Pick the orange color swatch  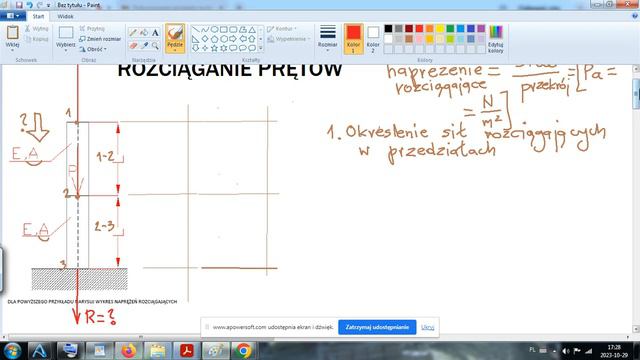(x=429, y=28)
